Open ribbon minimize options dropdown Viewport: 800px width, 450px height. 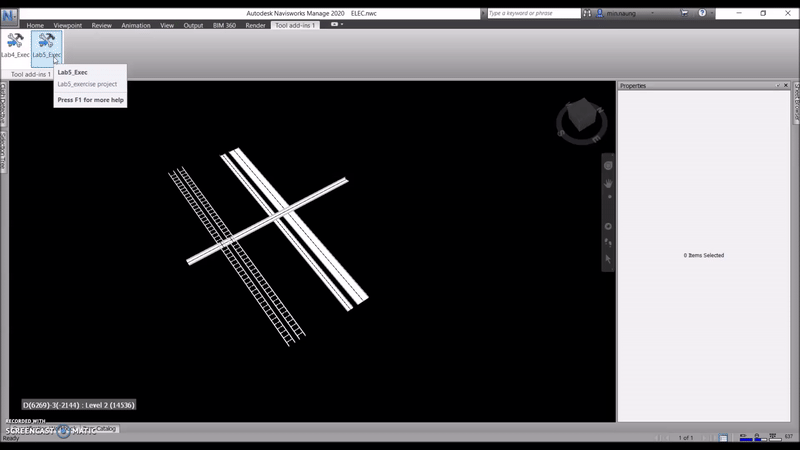coord(341,24)
